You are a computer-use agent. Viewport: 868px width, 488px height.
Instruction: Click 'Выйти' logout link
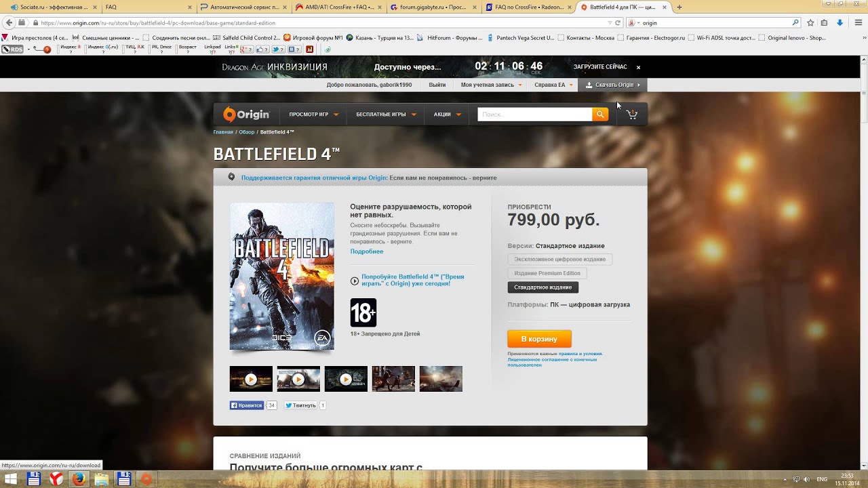[437, 85]
